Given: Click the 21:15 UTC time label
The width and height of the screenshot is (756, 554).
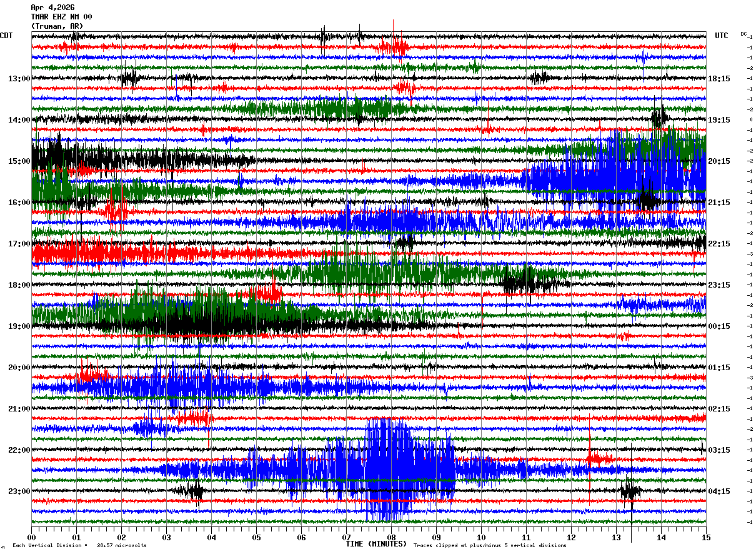Looking at the screenshot, I should (720, 203).
